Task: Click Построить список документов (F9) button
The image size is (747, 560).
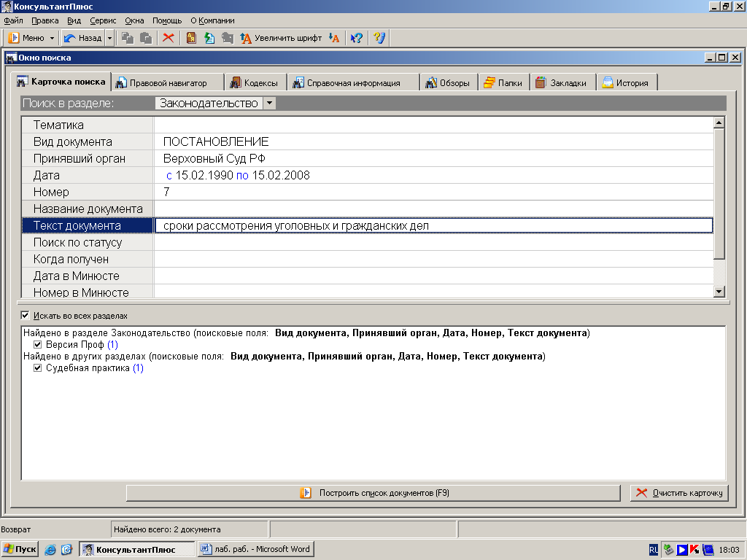Action: click(373, 493)
